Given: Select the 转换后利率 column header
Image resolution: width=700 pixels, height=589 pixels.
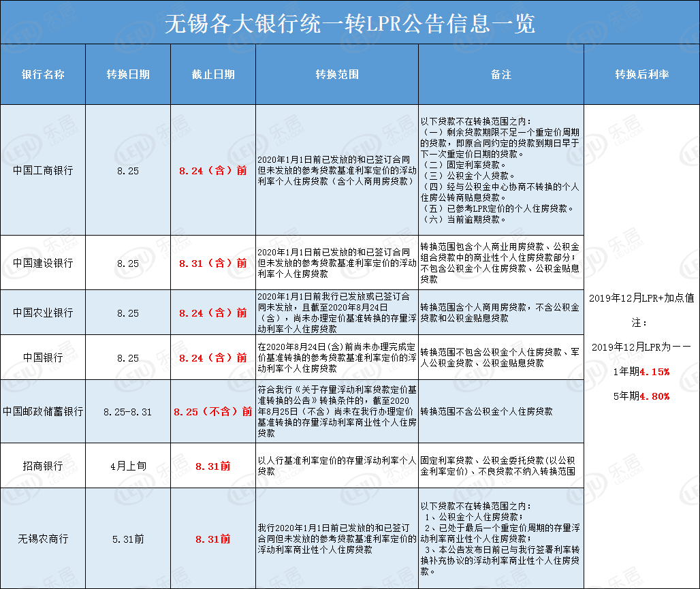Looking at the screenshot, I should (x=641, y=75).
